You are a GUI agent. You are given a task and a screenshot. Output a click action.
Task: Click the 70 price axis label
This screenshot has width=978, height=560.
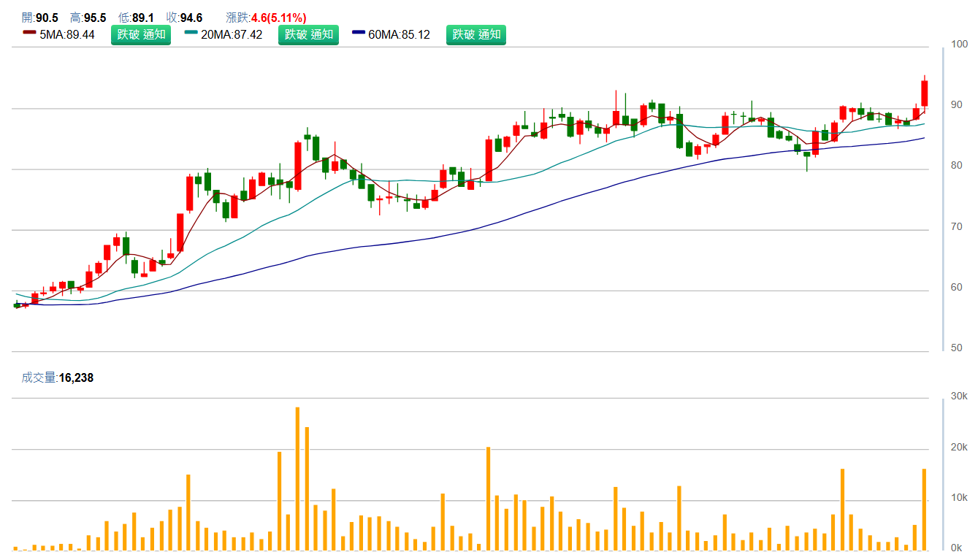click(x=956, y=227)
